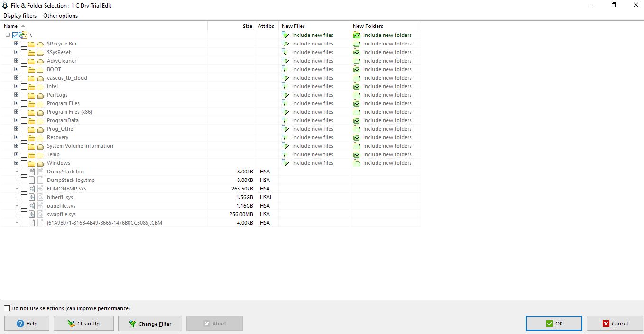This screenshot has height=334, width=644.
Task: Uncheck the root drive checkbox
Action: [16, 35]
